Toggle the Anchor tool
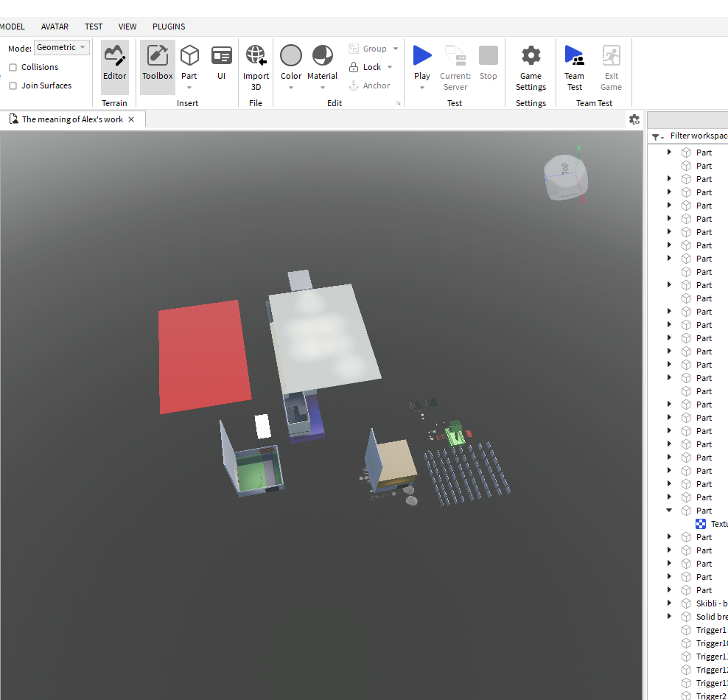This screenshot has height=700, width=728. pos(370,85)
